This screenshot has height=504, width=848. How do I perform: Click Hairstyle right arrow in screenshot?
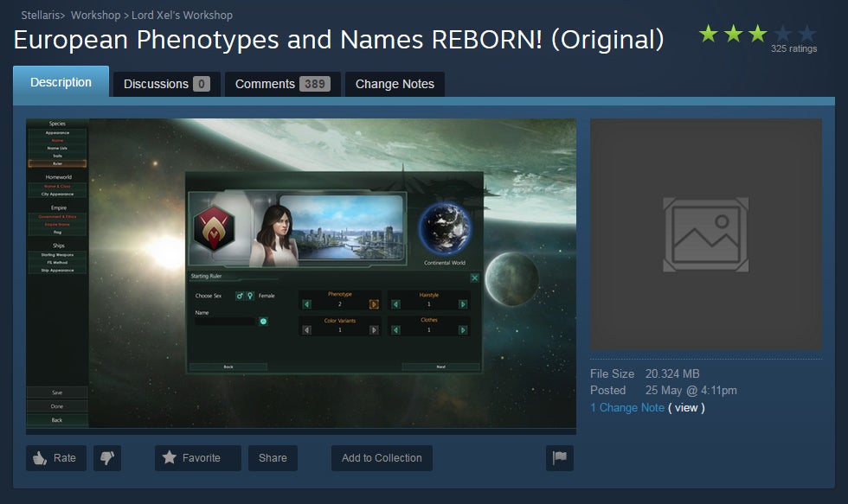[463, 304]
